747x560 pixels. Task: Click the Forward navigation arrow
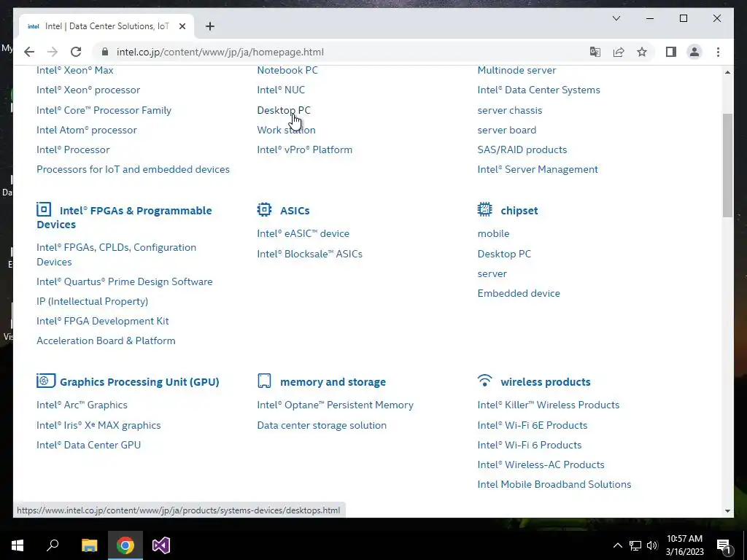coord(53,52)
